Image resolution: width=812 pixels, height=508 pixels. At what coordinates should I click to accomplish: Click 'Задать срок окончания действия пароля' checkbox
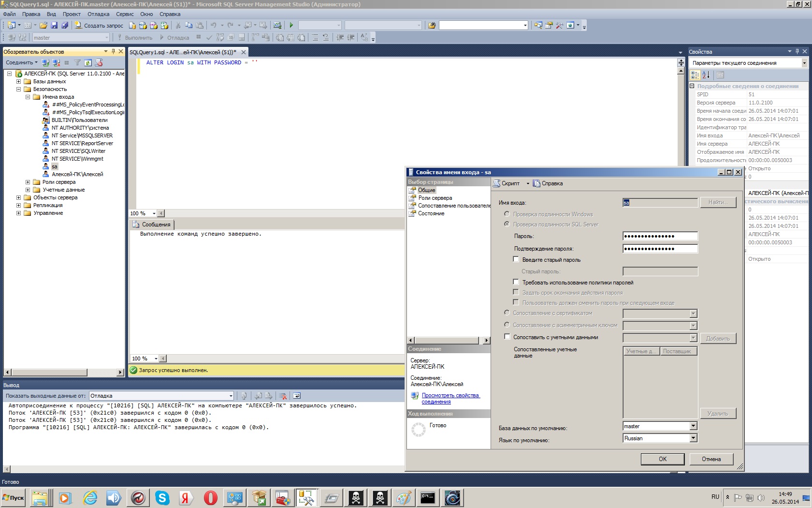coord(516,292)
